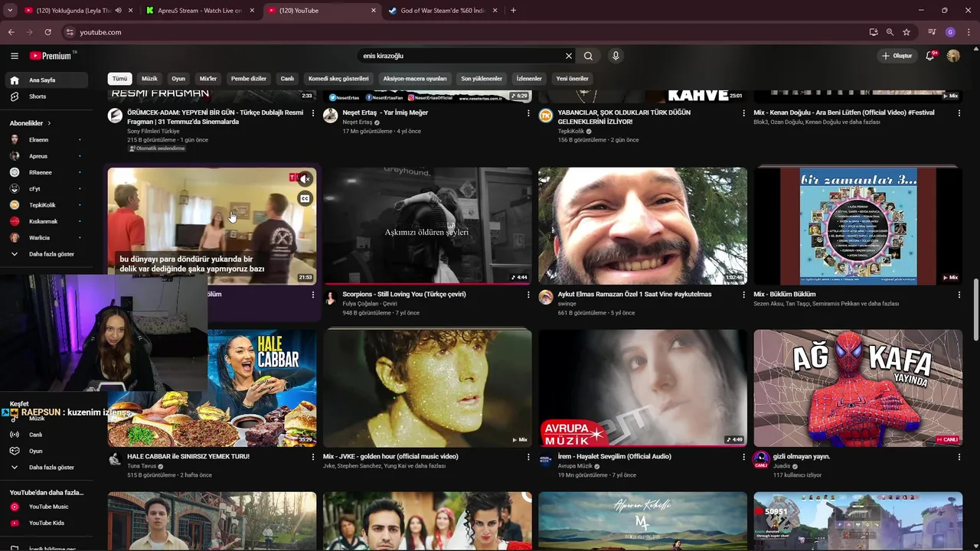This screenshot has width=980, height=551.
Task: Click the Oluştur create button
Action: tap(897, 56)
